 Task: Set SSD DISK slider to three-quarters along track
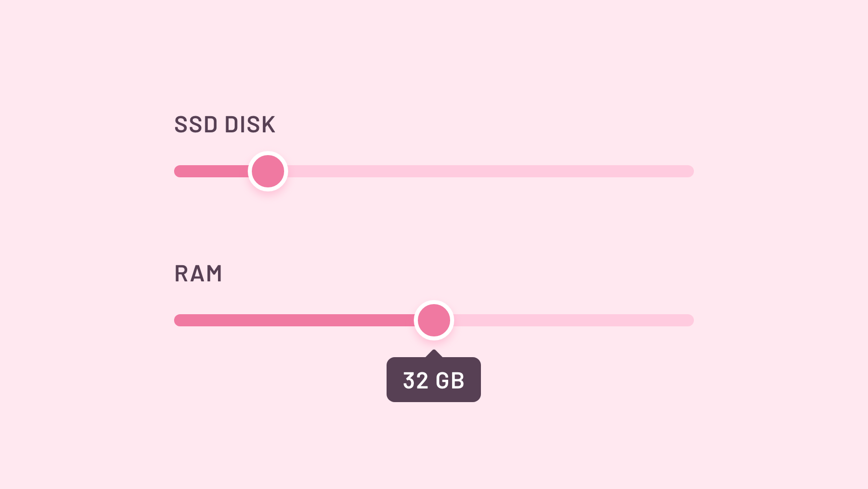[564, 171]
